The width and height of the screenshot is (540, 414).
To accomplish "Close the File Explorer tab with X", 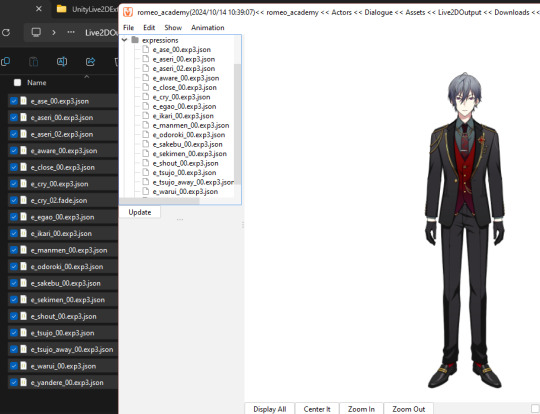I will pyautogui.click(x=39, y=9).
